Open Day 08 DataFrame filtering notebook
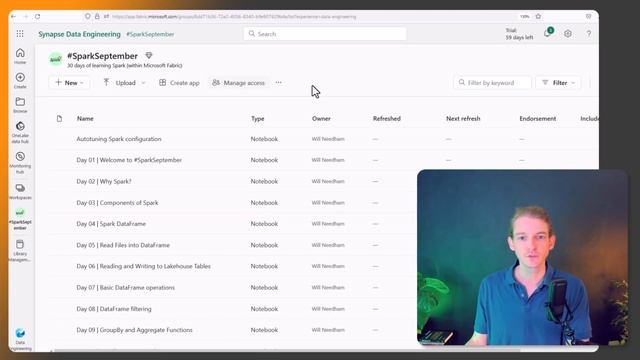 click(114, 309)
